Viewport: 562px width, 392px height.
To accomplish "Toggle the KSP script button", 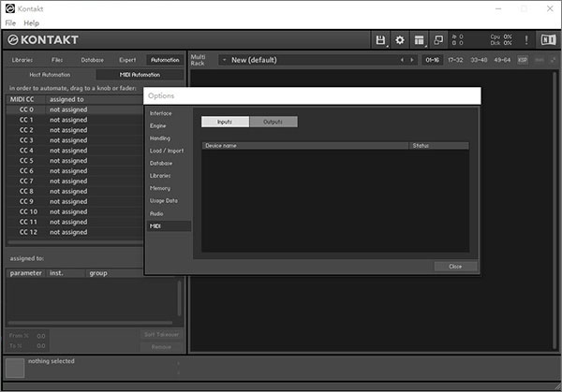I will point(523,60).
